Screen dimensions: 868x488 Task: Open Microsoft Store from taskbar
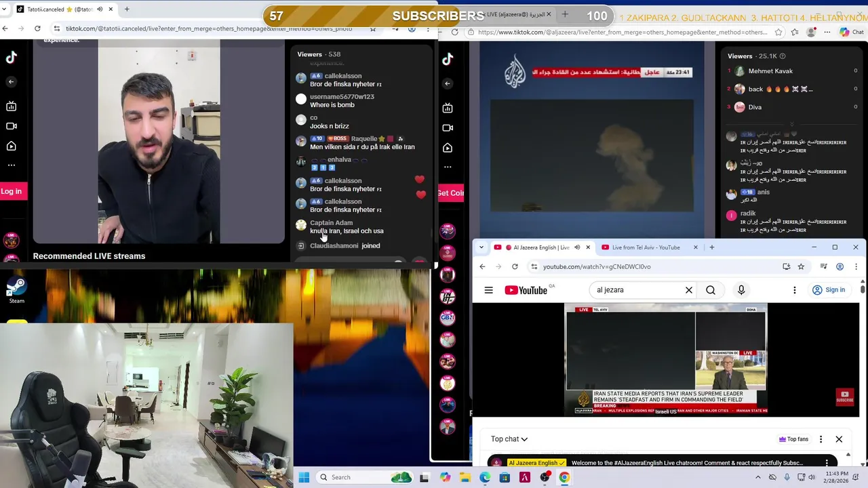coord(505,477)
